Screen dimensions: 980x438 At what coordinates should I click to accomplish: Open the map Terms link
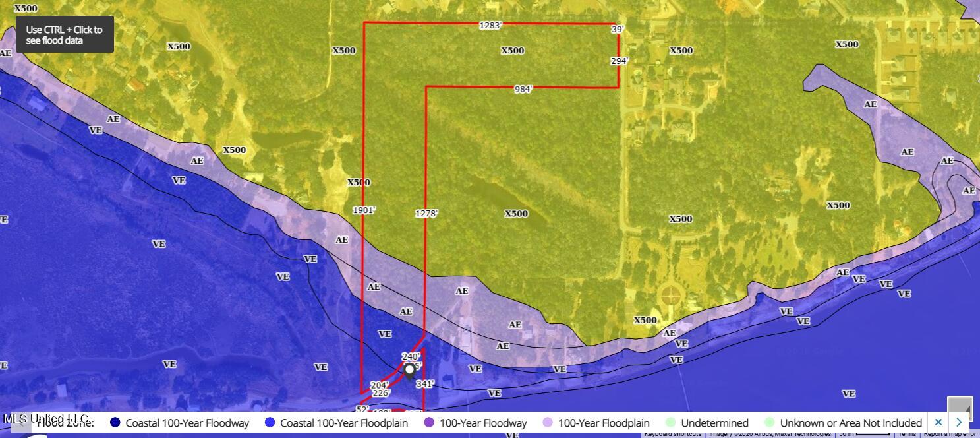[907, 434]
